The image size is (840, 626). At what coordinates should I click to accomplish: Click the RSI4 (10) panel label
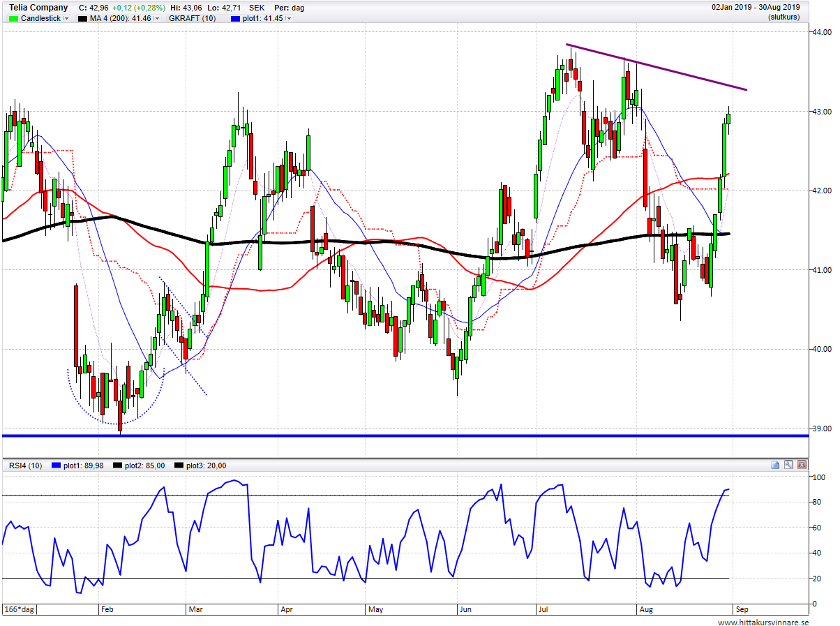pos(25,465)
